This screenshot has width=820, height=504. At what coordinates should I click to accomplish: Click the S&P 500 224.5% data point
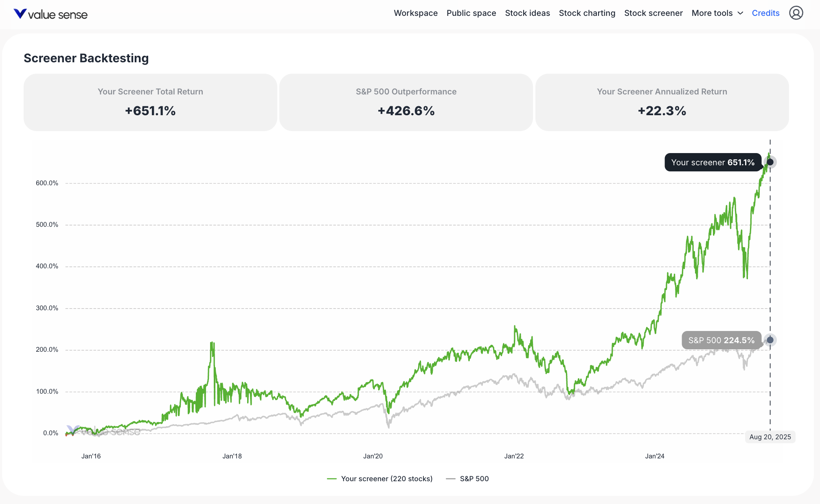770,340
